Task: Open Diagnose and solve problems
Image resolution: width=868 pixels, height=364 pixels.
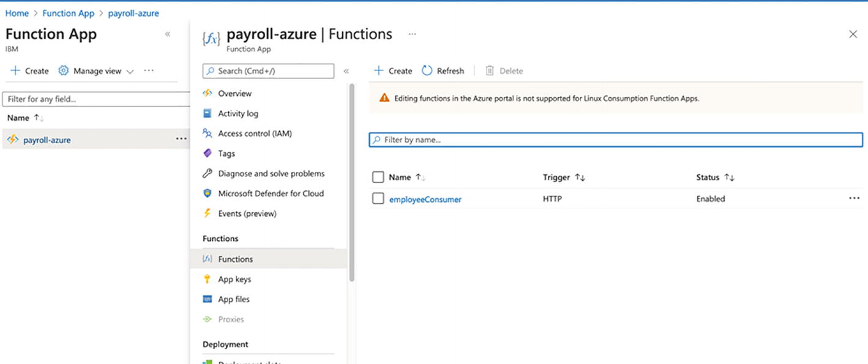Action: [271, 174]
